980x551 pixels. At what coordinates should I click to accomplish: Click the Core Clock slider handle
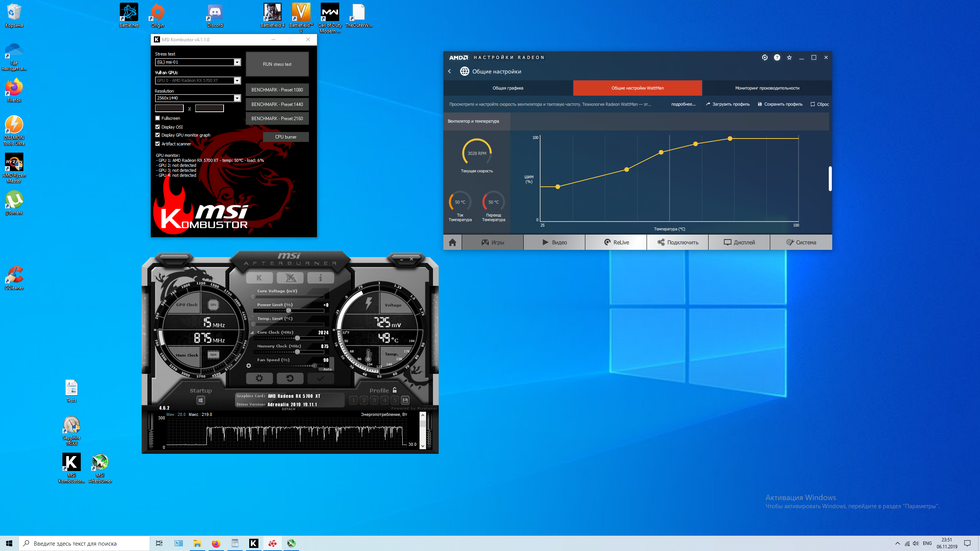click(x=297, y=338)
